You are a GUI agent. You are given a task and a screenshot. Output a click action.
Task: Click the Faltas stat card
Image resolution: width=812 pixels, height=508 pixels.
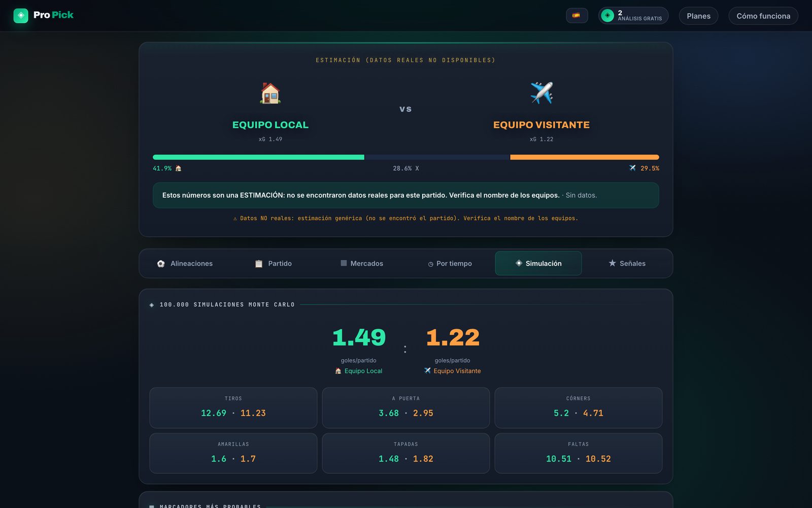[579, 453]
